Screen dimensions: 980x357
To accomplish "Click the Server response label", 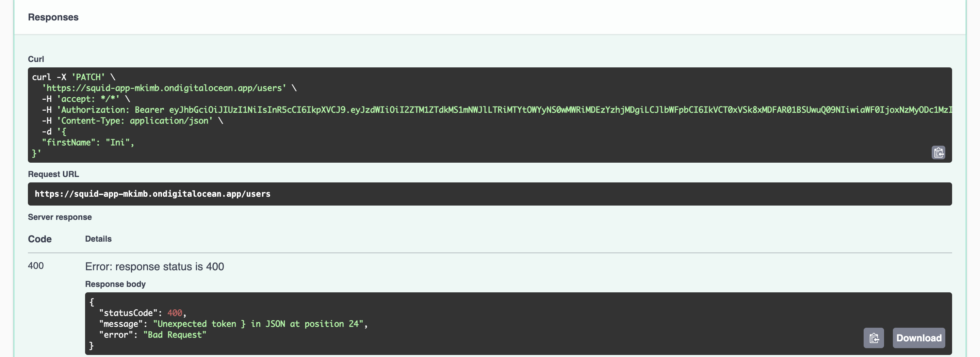I will 60,217.
